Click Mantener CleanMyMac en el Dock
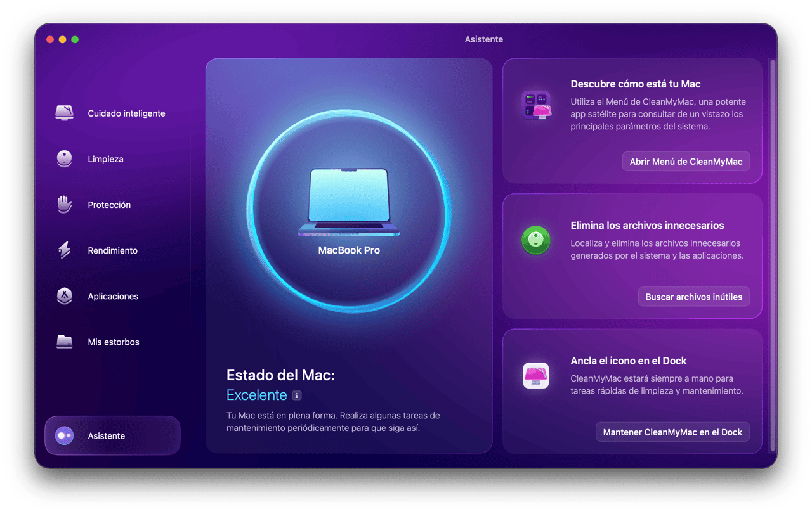Image resolution: width=812 pixels, height=514 pixels. (x=672, y=432)
